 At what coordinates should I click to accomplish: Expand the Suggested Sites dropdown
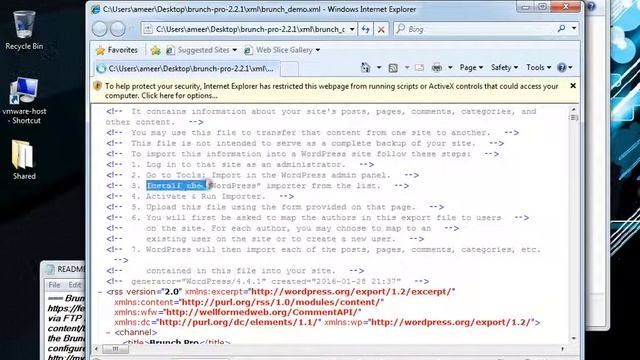point(234,50)
